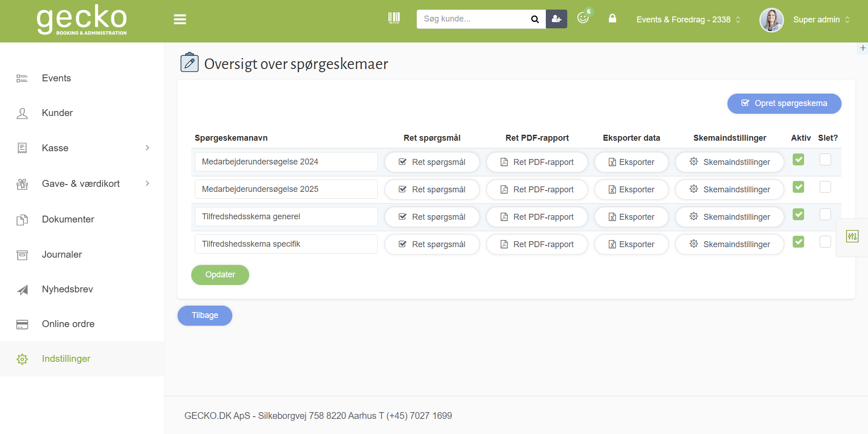Expand the Kasse submenu
This screenshot has width=868, height=434.
tap(147, 148)
